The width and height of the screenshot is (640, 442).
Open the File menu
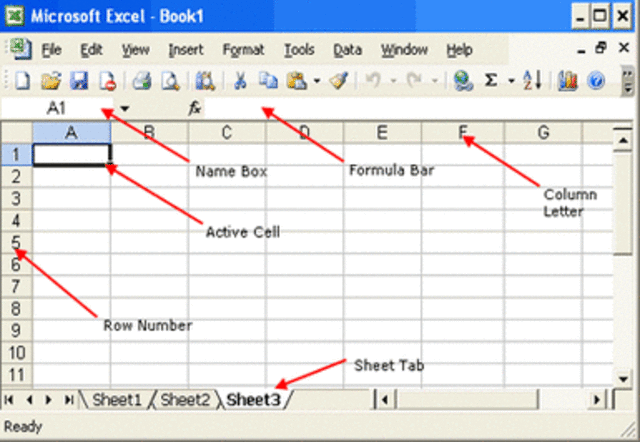pyautogui.click(x=51, y=50)
